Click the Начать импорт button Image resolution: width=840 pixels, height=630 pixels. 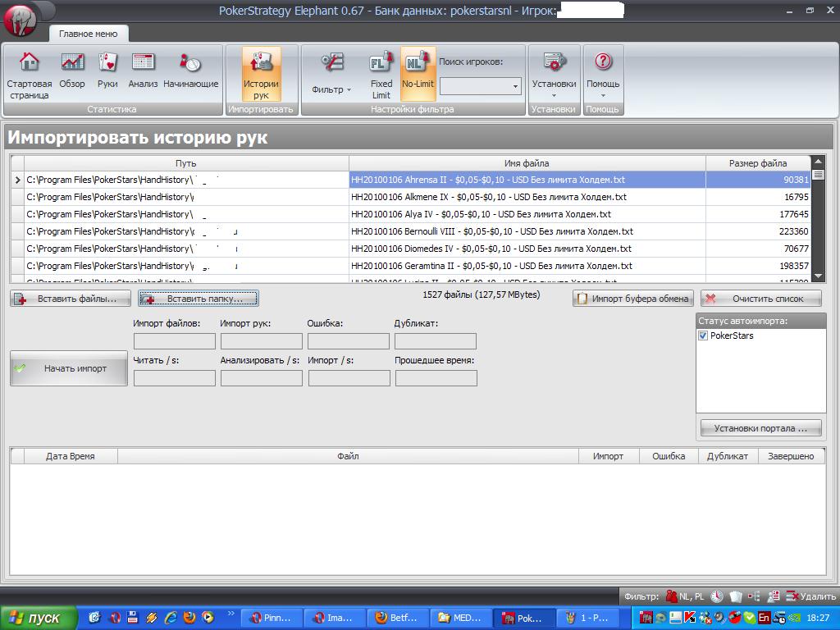point(69,368)
